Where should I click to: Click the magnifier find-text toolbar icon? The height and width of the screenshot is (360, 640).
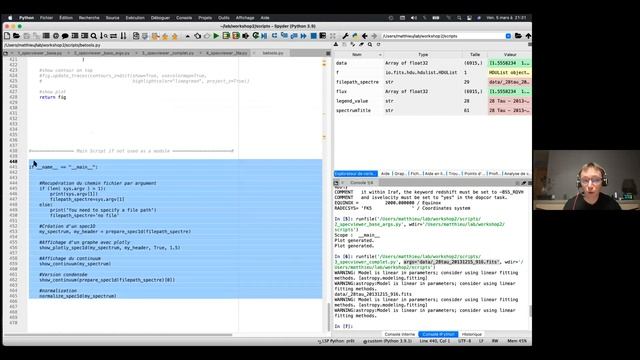click(x=94, y=36)
